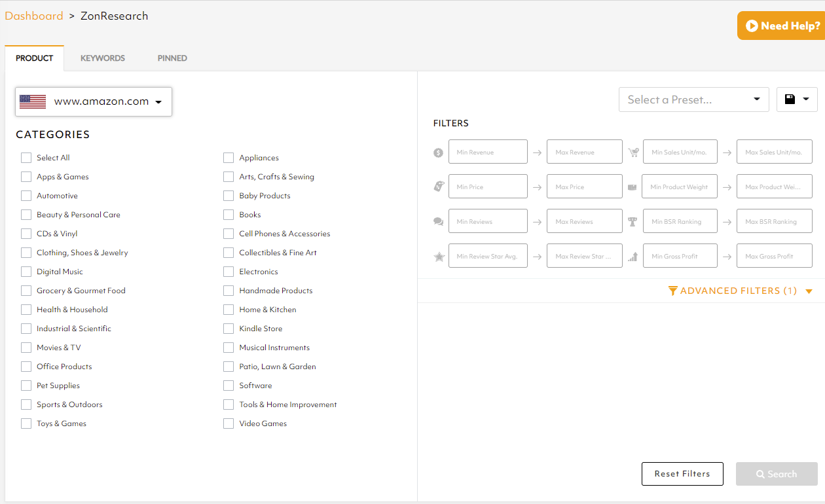Enable the Electronics category checkbox

click(x=229, y=272)
